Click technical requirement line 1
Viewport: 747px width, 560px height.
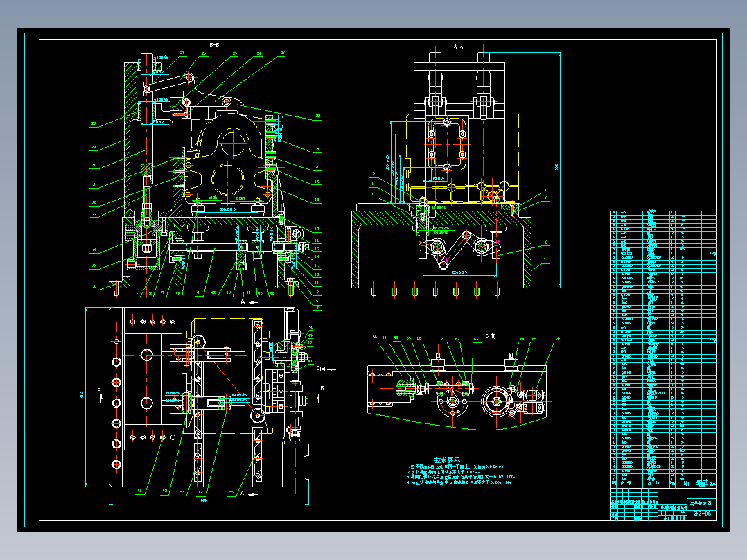pyautogui.click(x=455, y=467)
